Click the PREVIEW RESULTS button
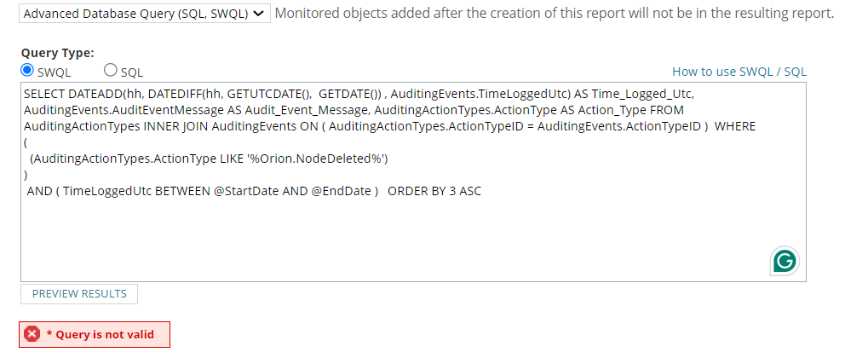The height and width of the screenshot is (358, 868). (x=79, y=294)
